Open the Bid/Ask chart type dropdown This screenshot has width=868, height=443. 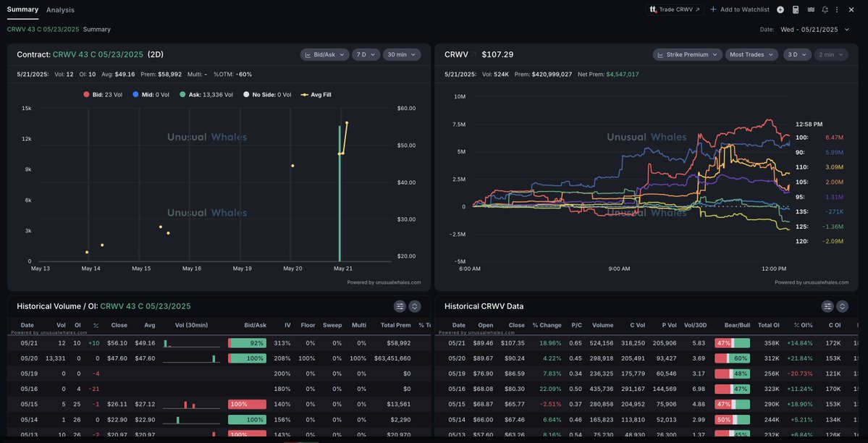[x=325, y=54]
